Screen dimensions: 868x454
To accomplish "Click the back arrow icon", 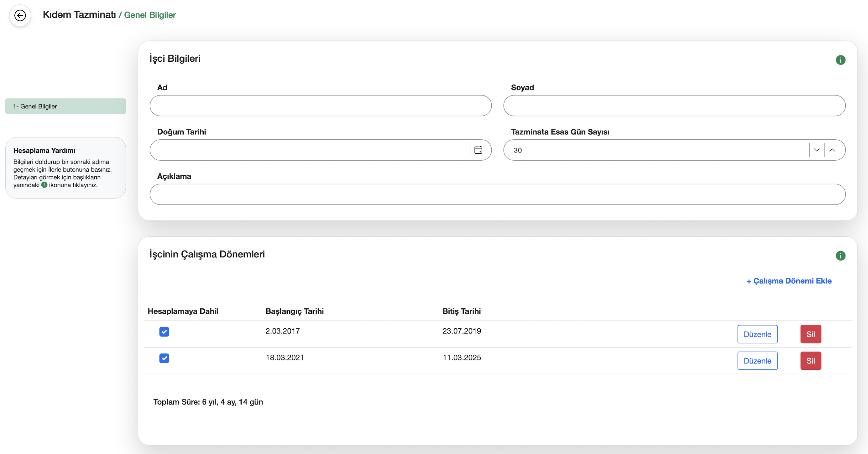I will [x=20, y=15].
